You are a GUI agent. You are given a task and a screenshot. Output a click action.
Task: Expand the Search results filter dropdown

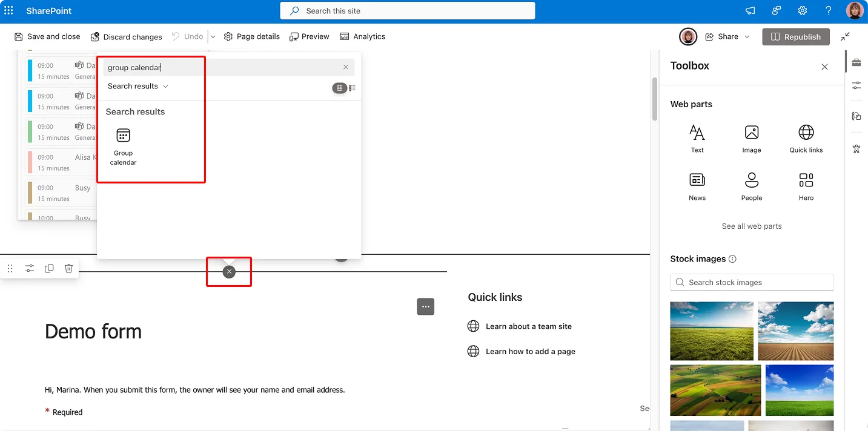pyautogui.click(x=165, y=86)
